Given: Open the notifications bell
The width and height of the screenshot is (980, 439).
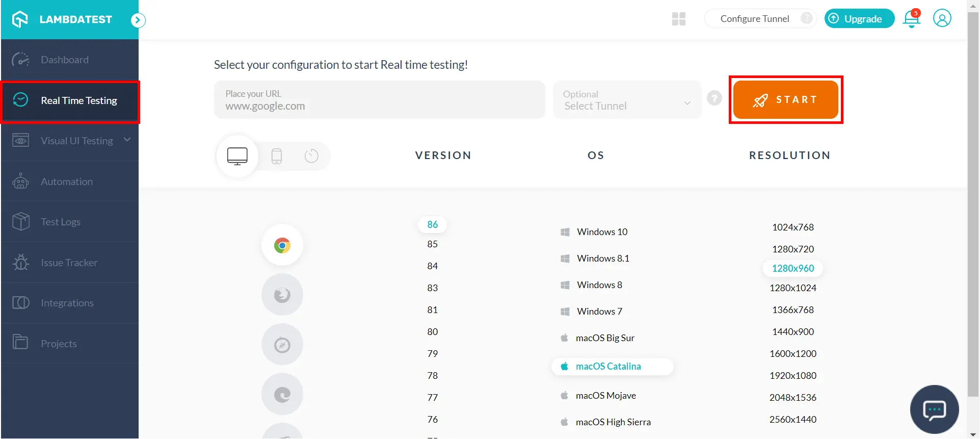Looking at the screenshot, I should 911,19.
